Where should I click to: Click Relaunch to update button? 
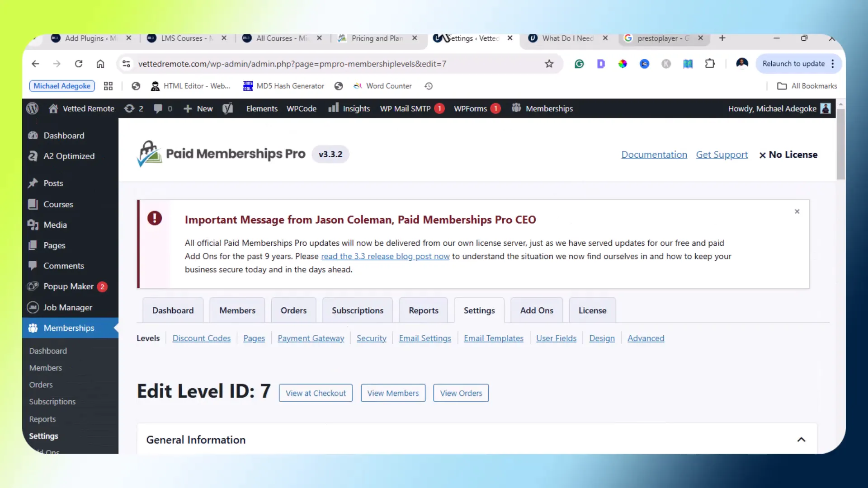[x=793, y=64]
